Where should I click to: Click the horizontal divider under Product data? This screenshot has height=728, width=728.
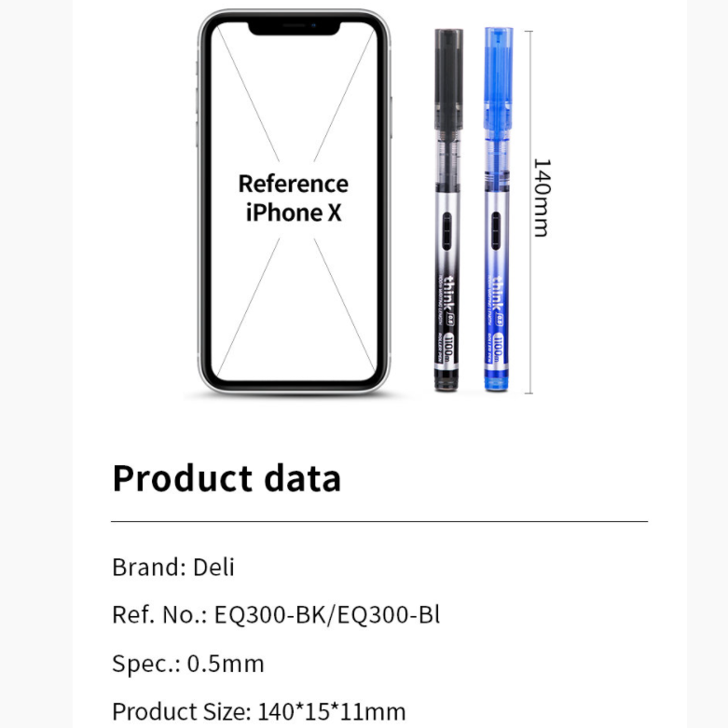pyautogui.click(x=379, y=521)
